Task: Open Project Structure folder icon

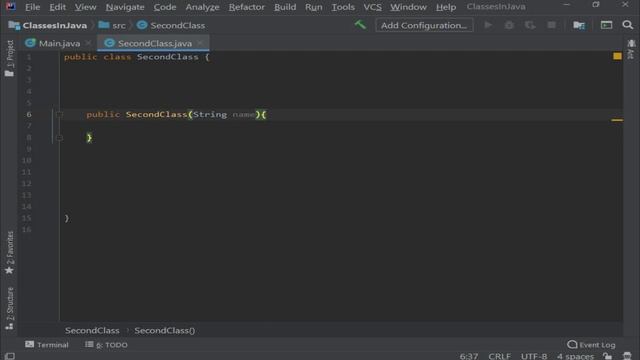Action: tap(579, 25)
